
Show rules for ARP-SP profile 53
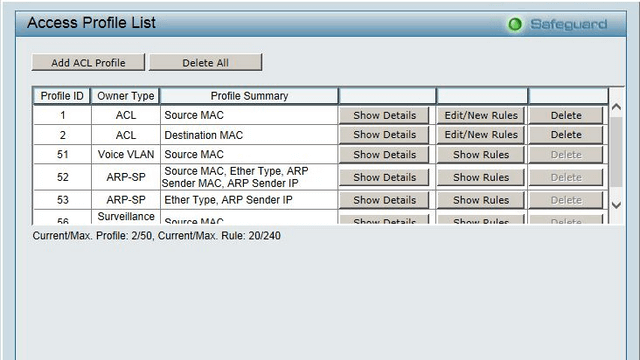click(x=481, y=200)
